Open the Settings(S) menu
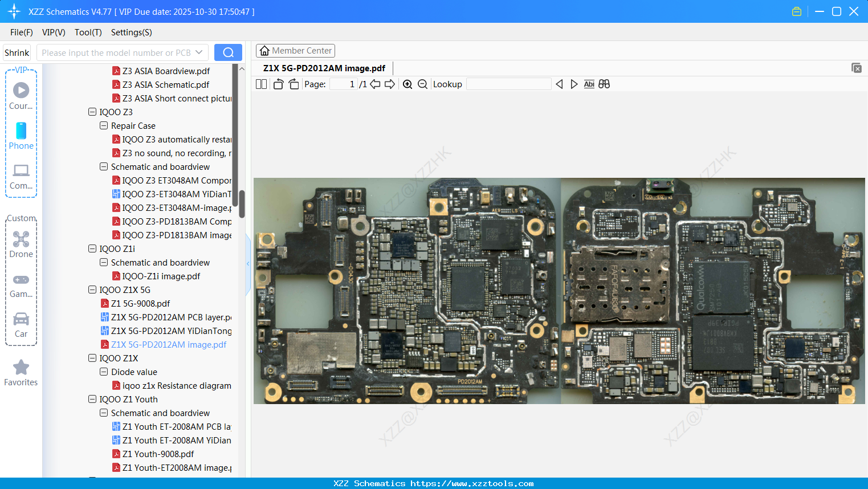Viewport: 868px width, 489px height. [131, 32]
